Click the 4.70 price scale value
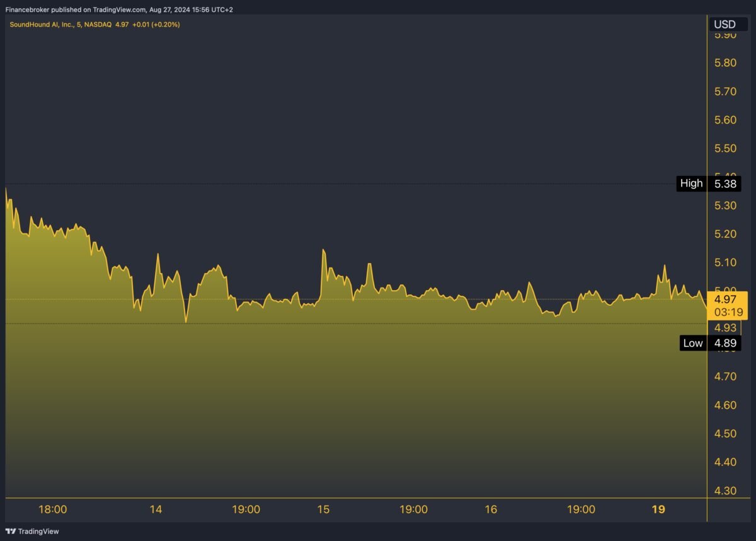Screen dimensions: 756x541 725,376
